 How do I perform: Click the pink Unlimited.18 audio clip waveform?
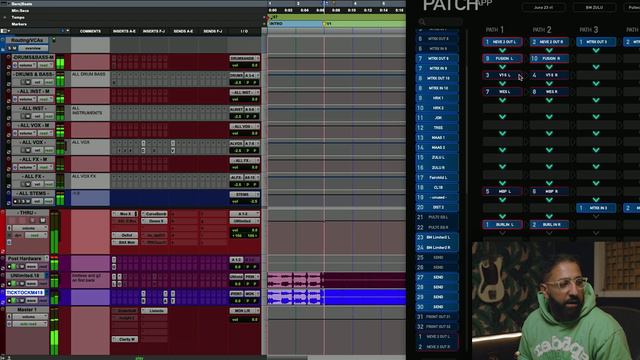tap(295, 280)
